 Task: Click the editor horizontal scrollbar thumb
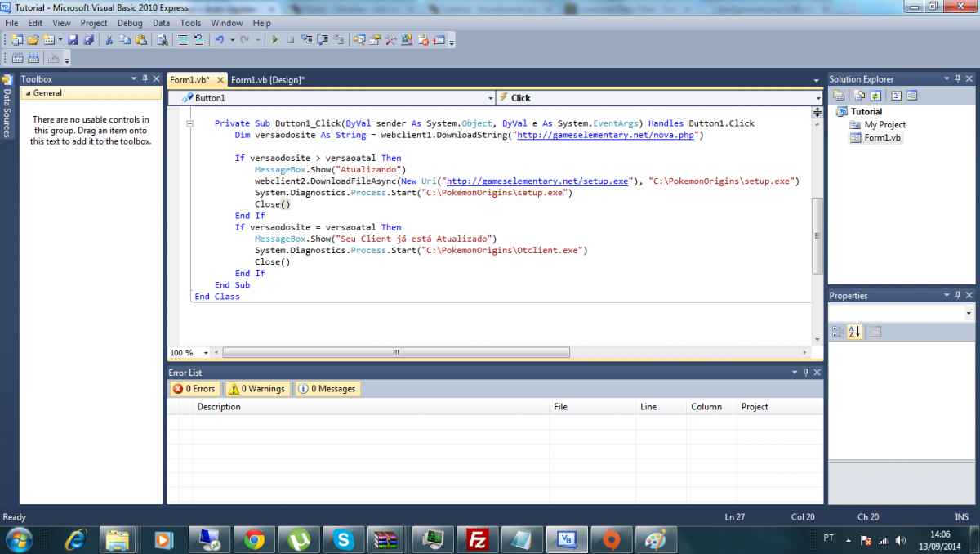coord(396,353)
